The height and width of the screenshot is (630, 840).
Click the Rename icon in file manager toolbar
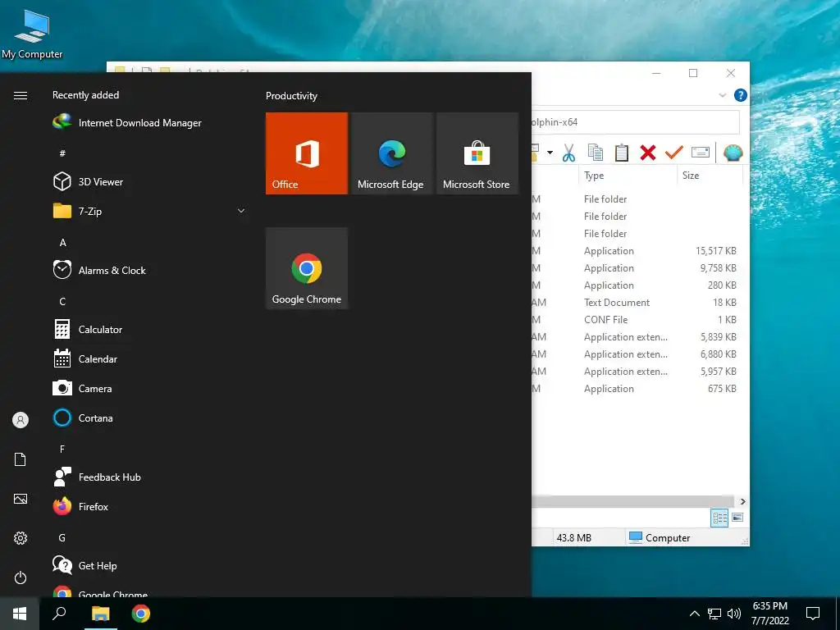(x=701, y=153)
